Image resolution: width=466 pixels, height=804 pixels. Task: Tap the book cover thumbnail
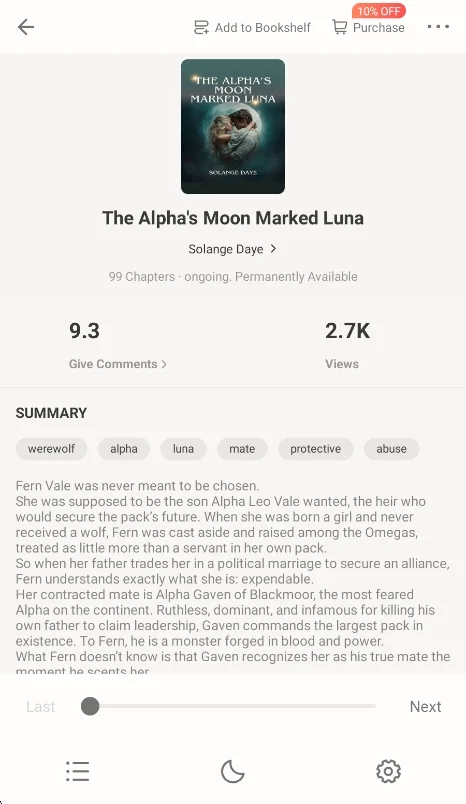(233, 126)
